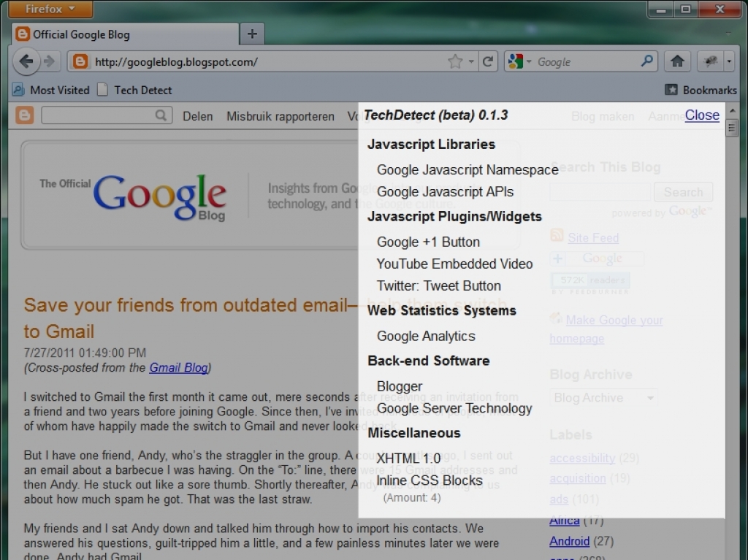Open the ads label link
Viewport: 748px width, 560px height.
[559, 499]
